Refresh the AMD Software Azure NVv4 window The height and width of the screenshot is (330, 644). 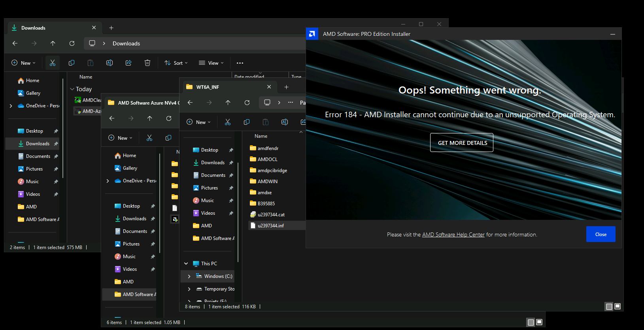(x=169, y=118)
